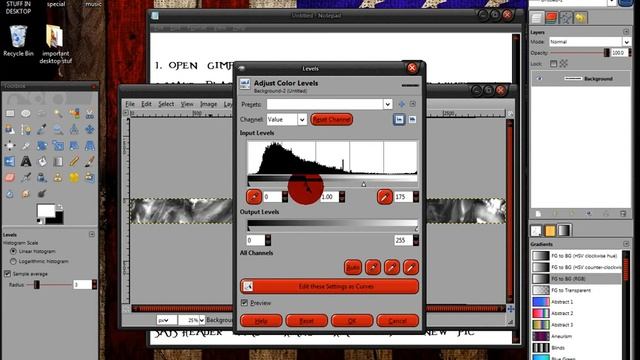
Task: Open the Presets dropdown
Action: (387, 104)
